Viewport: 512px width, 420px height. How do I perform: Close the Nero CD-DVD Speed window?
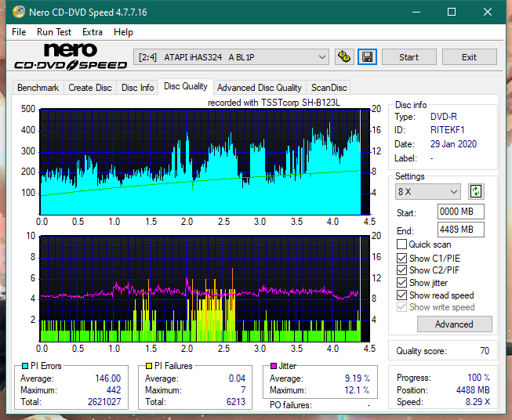pos(488,12)
